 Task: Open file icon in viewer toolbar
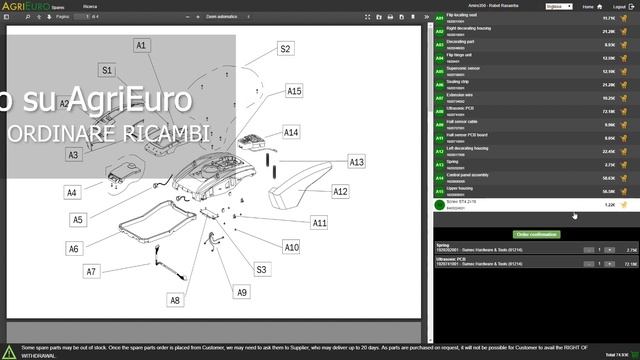379,17
